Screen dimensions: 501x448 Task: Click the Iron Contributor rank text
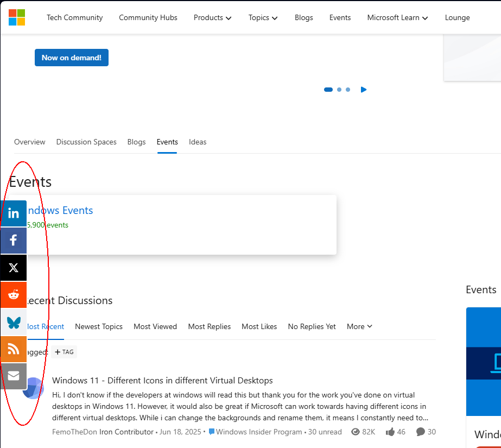pos(126,432)
